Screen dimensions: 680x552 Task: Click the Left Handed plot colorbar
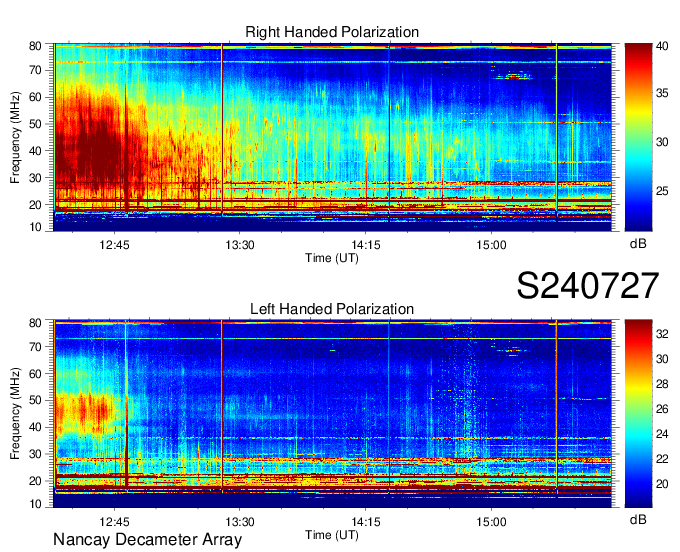(x=638, y=414)
